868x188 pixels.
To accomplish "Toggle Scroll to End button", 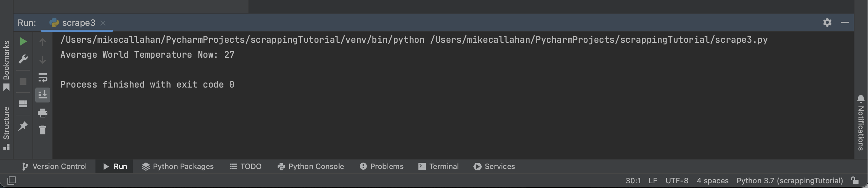I will click(43, 95).
